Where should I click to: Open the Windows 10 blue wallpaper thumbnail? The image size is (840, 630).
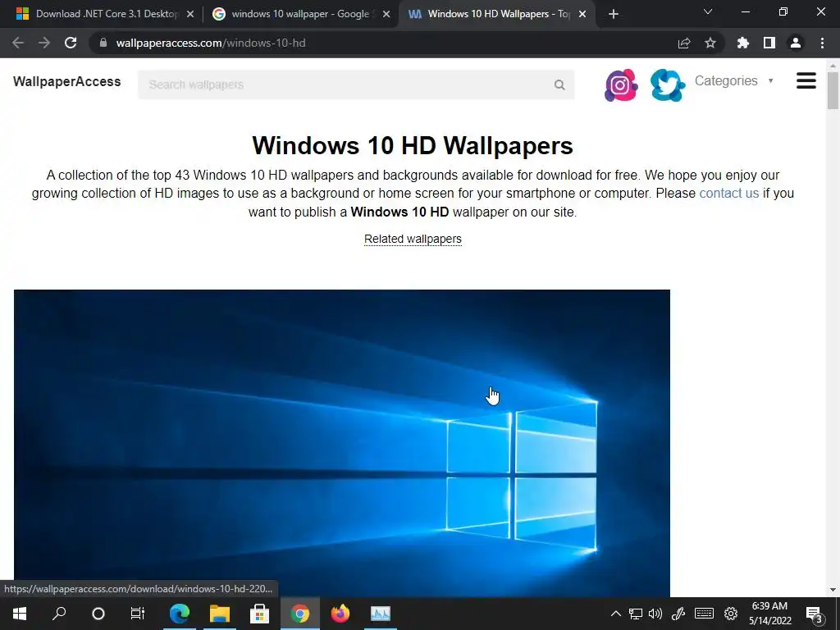click(342, 443)
